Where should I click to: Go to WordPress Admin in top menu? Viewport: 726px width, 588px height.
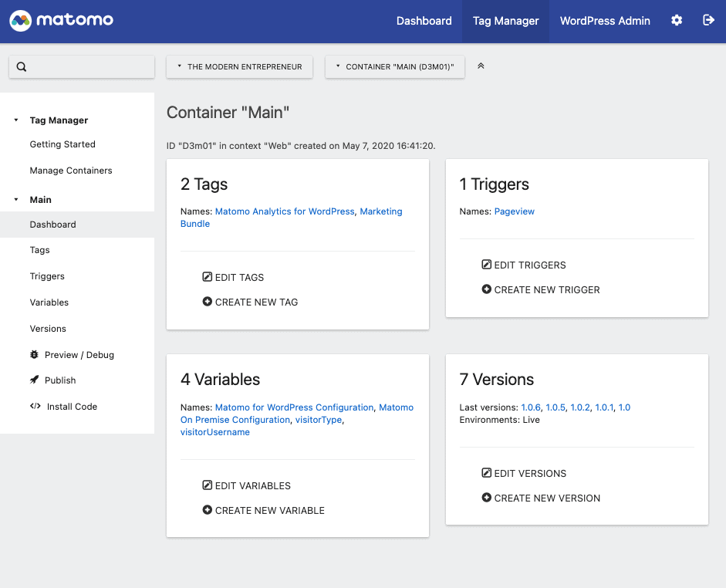[605, 21]
